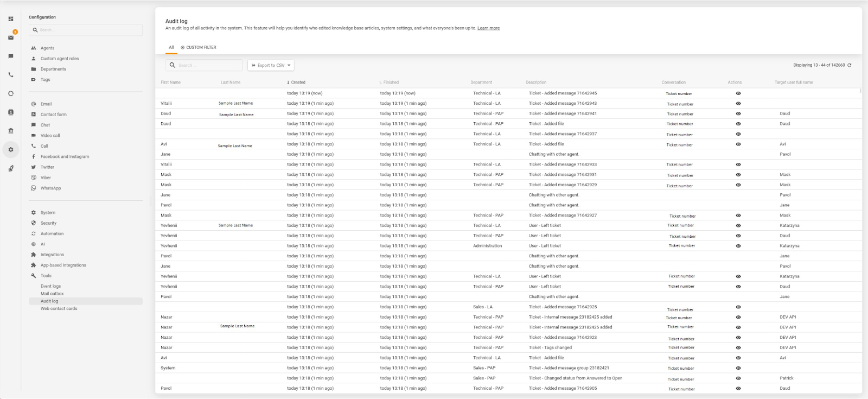868x399 pixels.
Task: Open the phone calls icon in left rail
Action: 11,75
